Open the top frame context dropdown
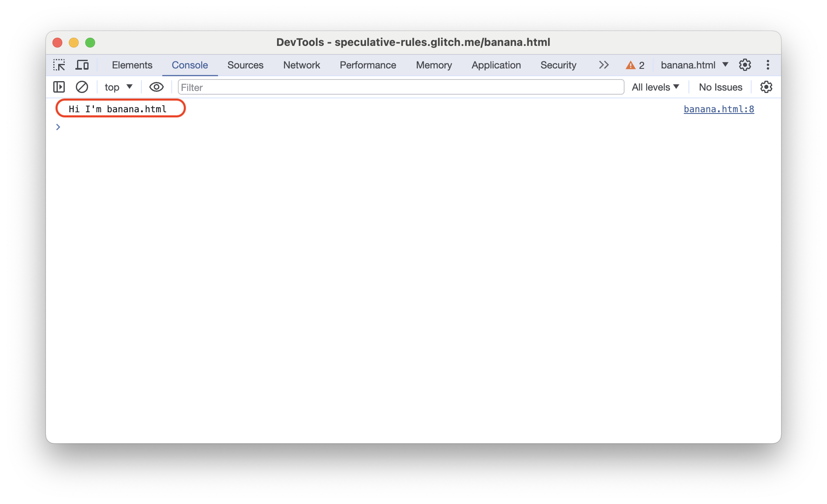Screen dimensions: 827x504 coord(117,87)
